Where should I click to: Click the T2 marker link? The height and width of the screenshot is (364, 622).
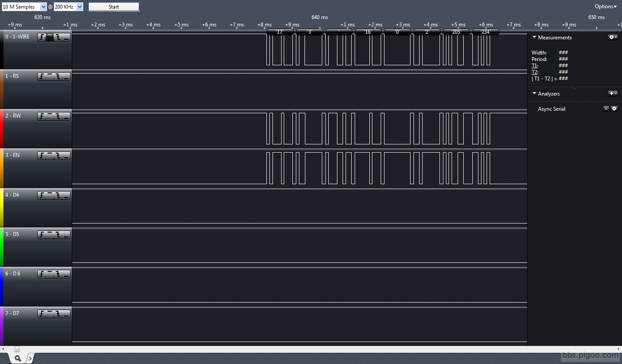[x=534, y=72]
